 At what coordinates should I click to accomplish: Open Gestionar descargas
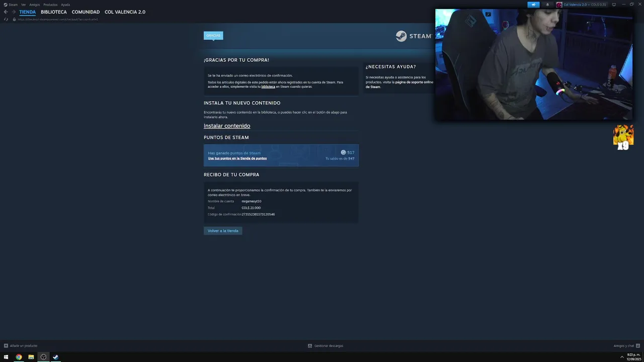329,346
